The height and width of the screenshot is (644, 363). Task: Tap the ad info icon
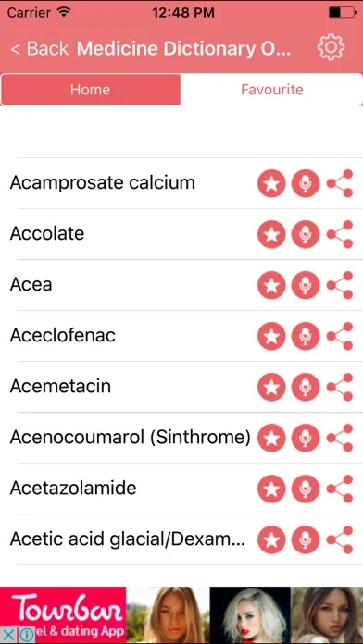(26, 635)
